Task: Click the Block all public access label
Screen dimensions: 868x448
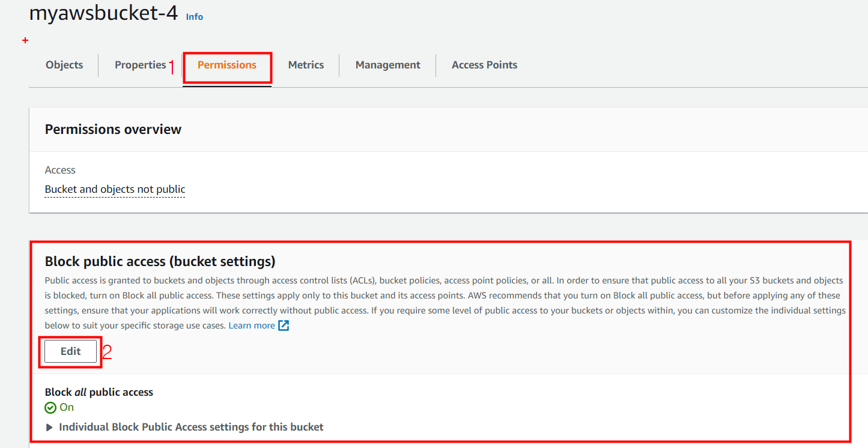Action: point(99,392)
